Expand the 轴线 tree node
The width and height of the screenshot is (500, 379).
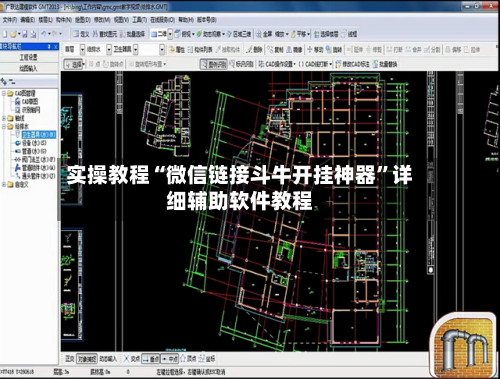click(x=4, y=118)
